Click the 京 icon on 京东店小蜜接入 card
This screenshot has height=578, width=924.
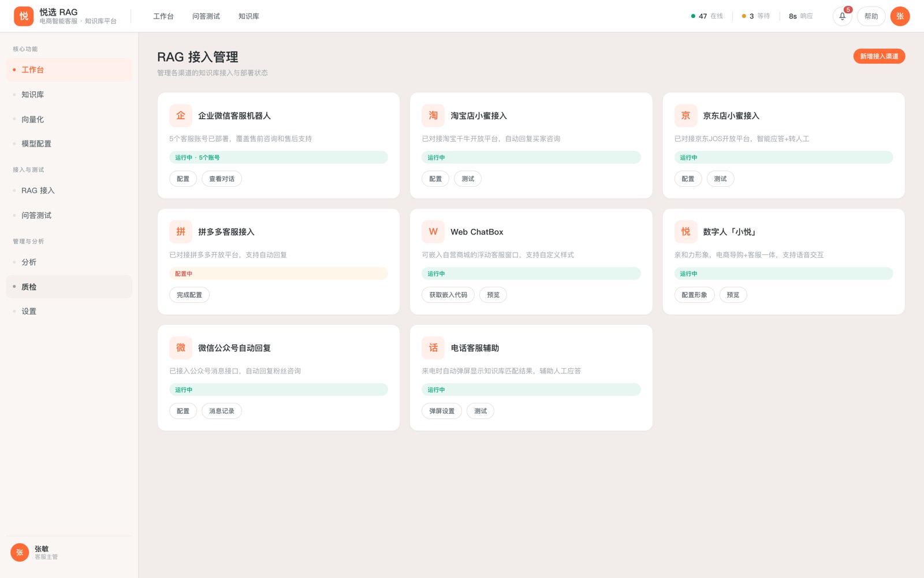point(685,116)
